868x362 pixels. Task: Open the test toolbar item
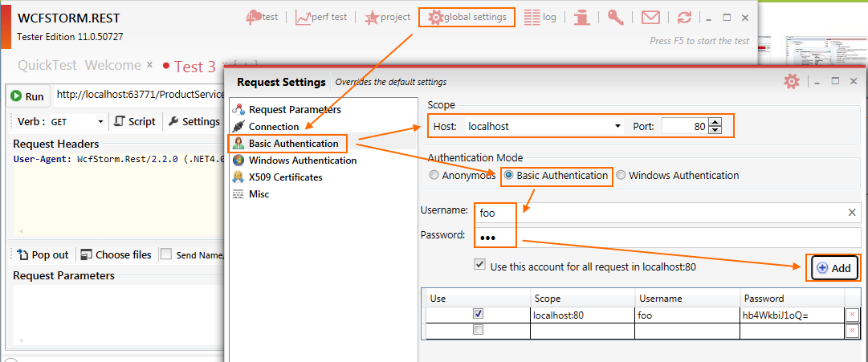click(x=262, y=17)
